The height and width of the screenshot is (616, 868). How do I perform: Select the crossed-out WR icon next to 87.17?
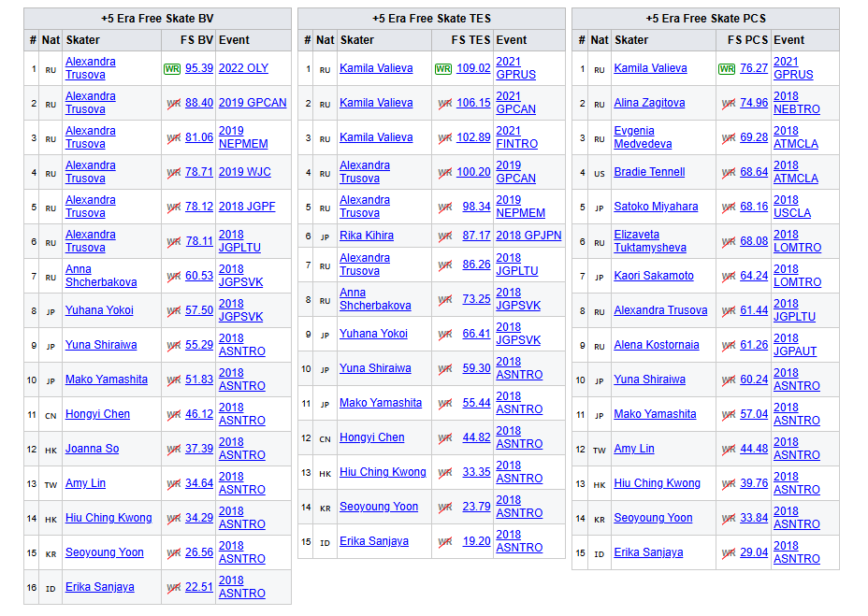445,236
